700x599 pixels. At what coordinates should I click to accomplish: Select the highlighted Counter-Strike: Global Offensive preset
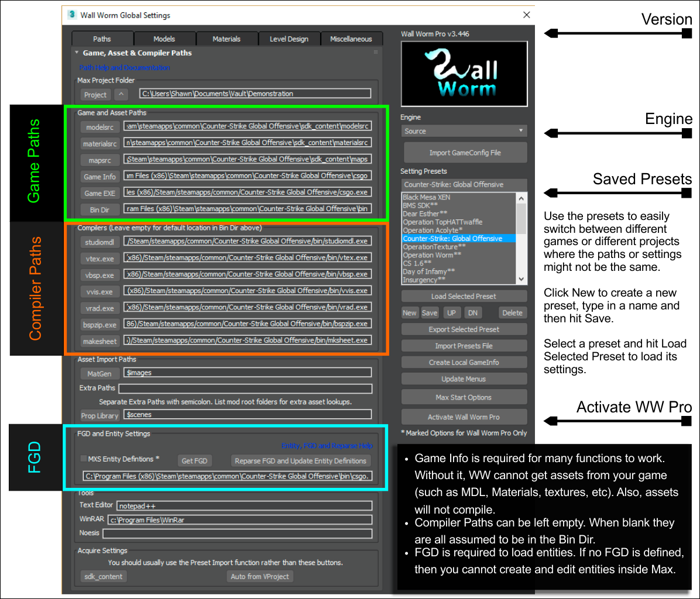458,239
